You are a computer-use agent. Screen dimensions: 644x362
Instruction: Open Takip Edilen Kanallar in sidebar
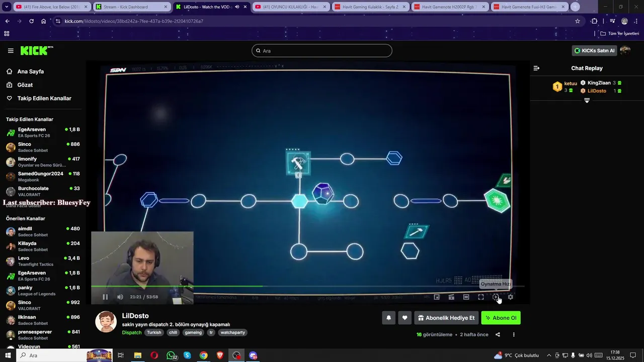44,99
